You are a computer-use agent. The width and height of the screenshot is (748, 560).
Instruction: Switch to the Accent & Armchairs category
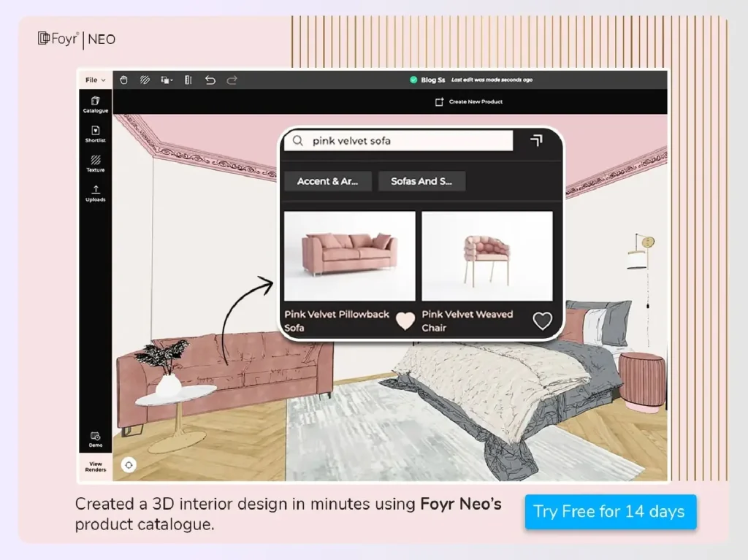327,181
